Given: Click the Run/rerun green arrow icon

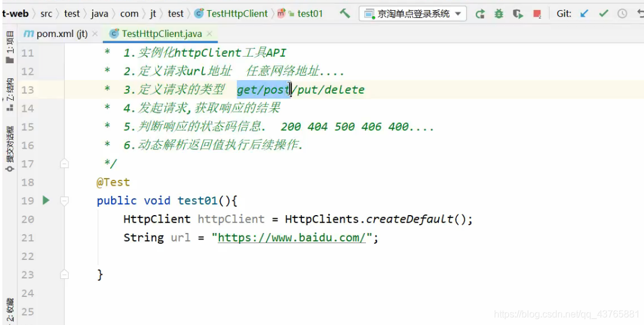Looking at the screenshot, I should coord(480,14).
